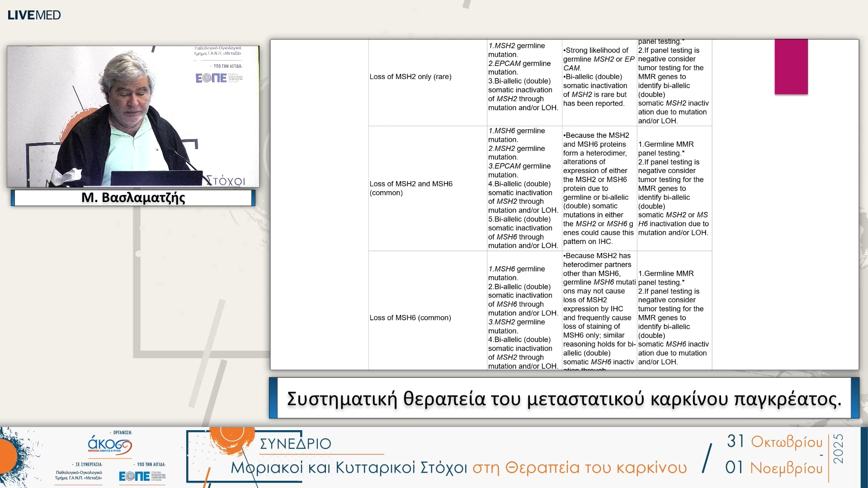Click the conference title Μοριακοί και Κυτταρικοί Στόχοι
868x488 pixels.
tap(349, 468)
